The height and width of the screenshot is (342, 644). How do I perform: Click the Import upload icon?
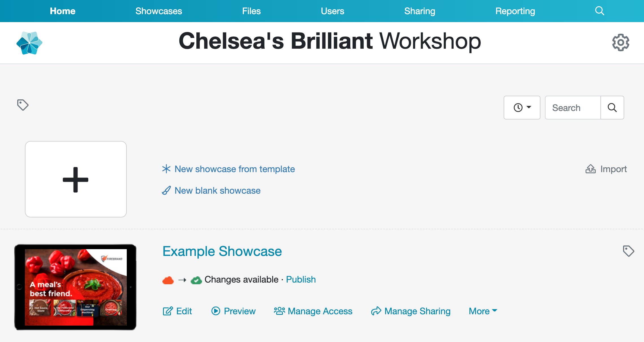591,169
